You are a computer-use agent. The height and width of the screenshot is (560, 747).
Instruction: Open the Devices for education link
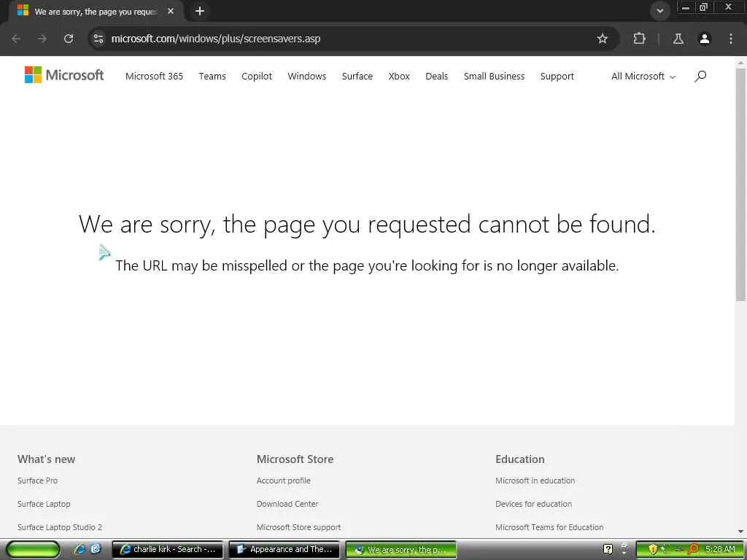[x=533, y=504]
